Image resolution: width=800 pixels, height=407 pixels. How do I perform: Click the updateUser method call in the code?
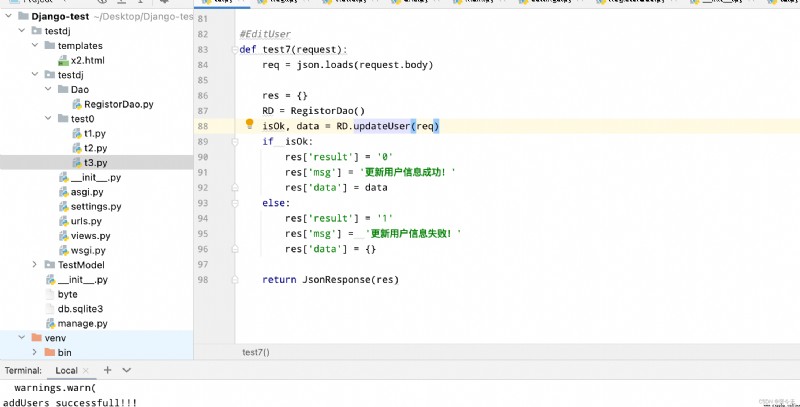[382, 126]
